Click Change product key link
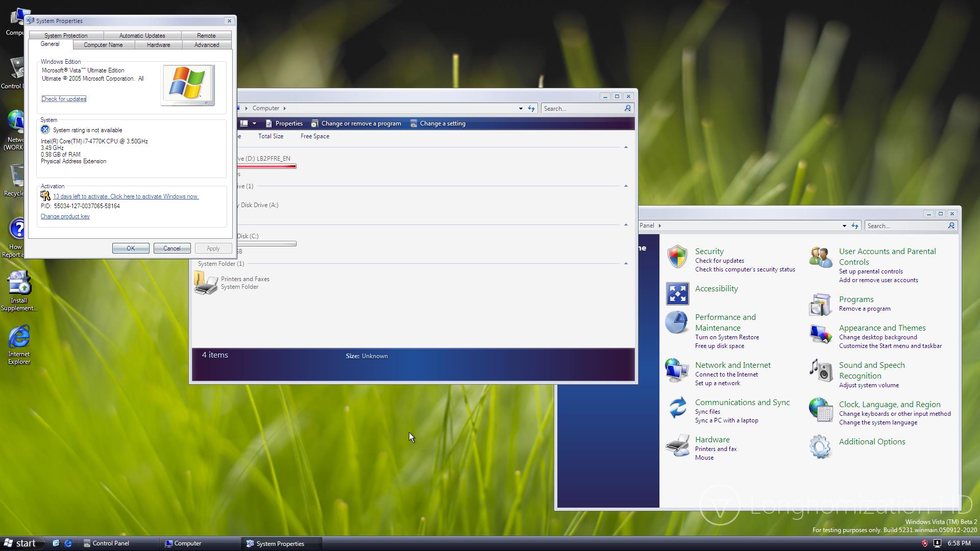The image size is (980, 551). (x=65, y=216)
